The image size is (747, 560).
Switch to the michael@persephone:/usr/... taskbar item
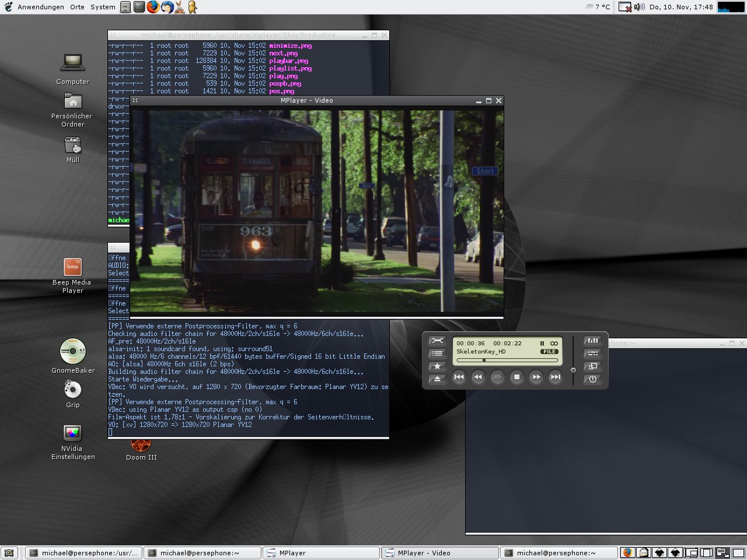84,553
